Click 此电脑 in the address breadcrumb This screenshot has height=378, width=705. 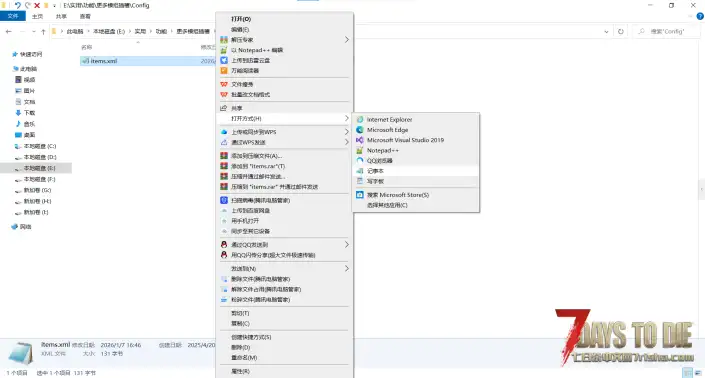click(x=75, y=31)
